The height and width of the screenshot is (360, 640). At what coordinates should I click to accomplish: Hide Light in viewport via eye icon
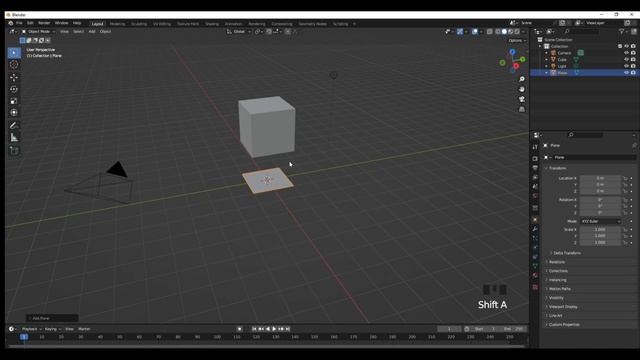(x=627, y=66)
